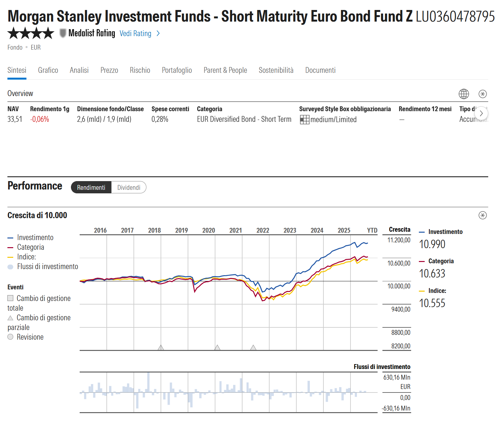
Task: Click the four-star rating icon
Action: pyautogui.click(x=31, y=33)
